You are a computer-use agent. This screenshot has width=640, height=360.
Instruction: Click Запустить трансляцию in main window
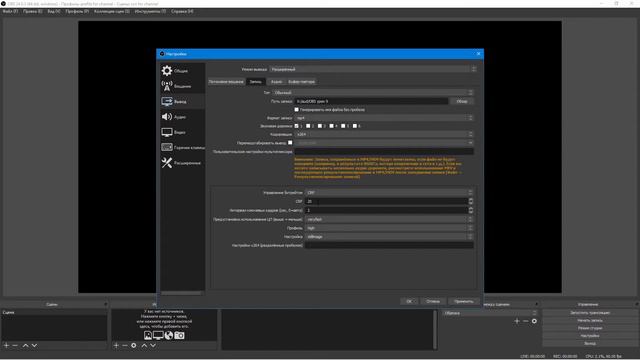tap(590, 313)
